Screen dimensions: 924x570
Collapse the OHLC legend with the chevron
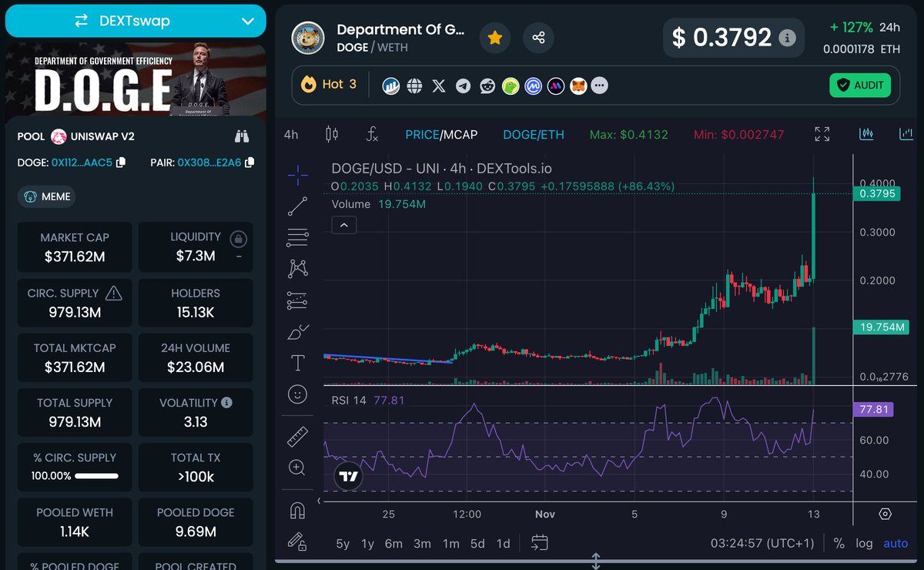click(344, 225)
